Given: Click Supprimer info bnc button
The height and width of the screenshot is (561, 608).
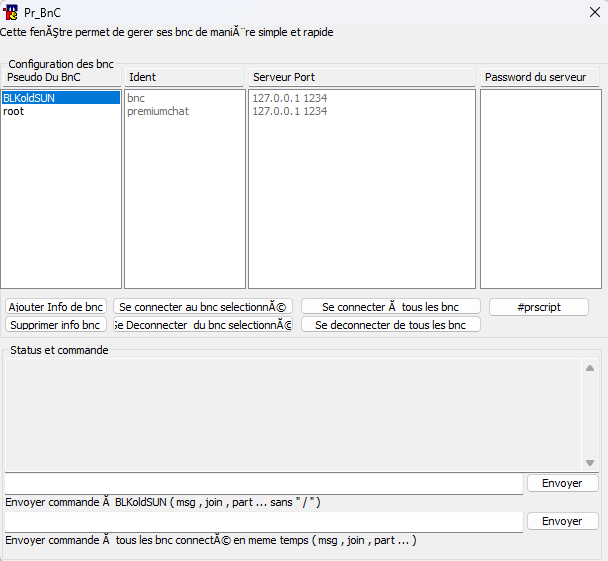Looking at the screenshot, I should (56, 325).
